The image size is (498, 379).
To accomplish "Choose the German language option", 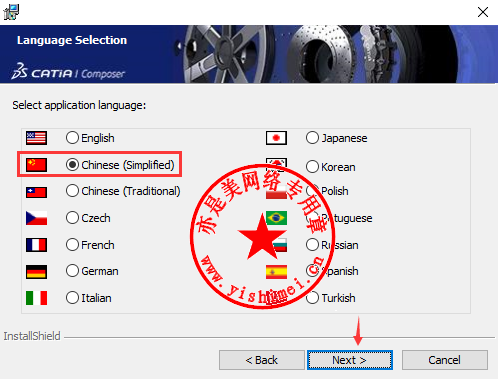I will point(72,271).
